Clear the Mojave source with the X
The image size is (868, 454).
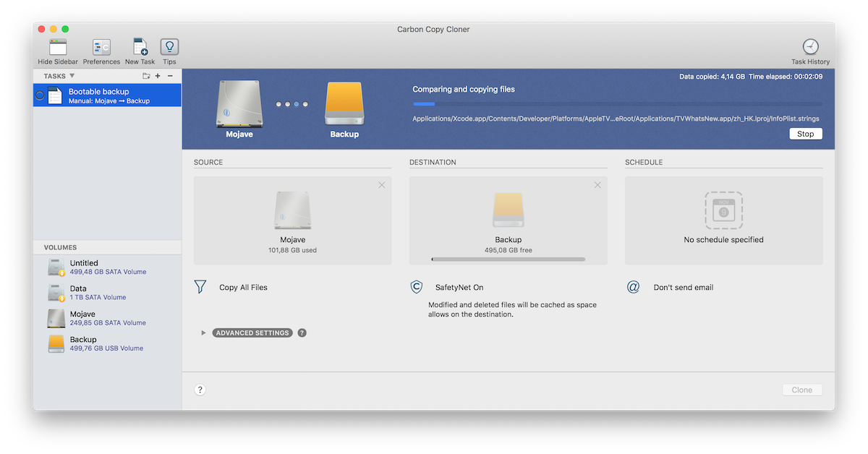pyautogui.click(x=382, y=185)
